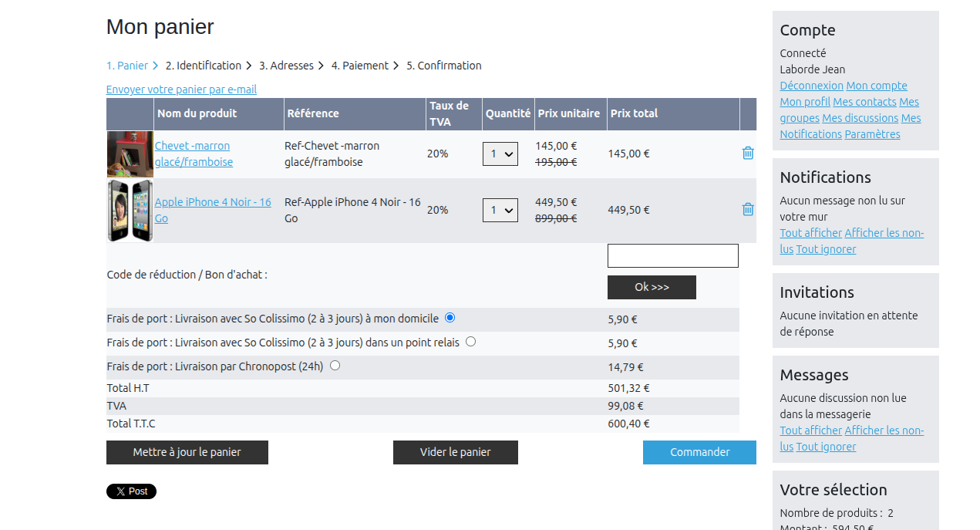Choose So Colissimo point relais delivery
Viewport: 980px width, 530px height.
point(470,342)
